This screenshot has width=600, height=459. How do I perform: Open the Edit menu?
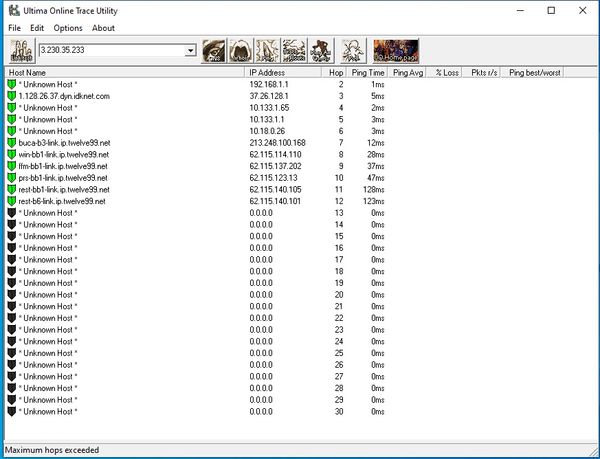point(37,28)
